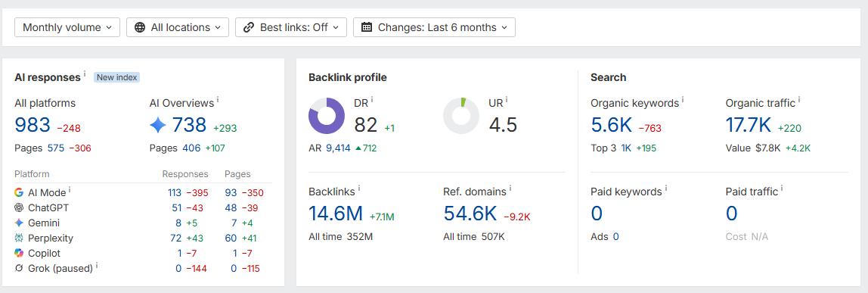Open Changes: Last 6 months dropdown
The height and width of the screenshot is (293, 868).
[434, 27]
